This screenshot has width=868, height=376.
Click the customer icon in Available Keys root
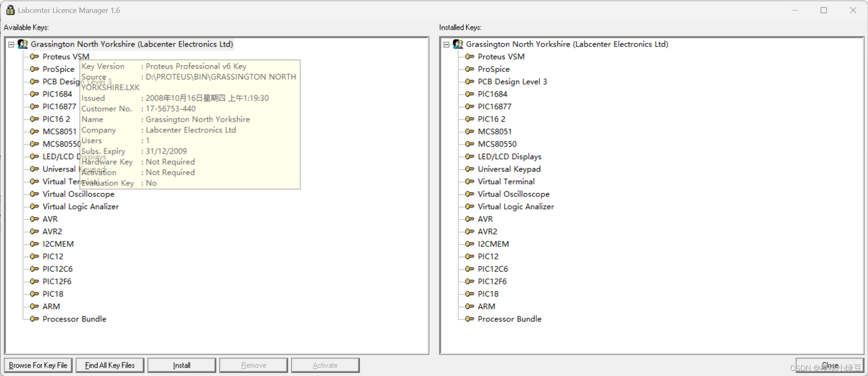tap(22, 44)
